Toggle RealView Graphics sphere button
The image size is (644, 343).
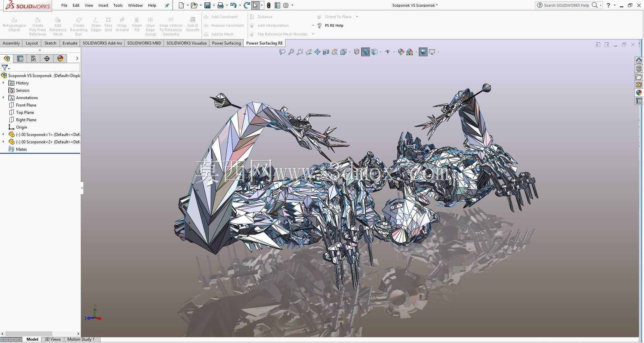tap(423, 52)
